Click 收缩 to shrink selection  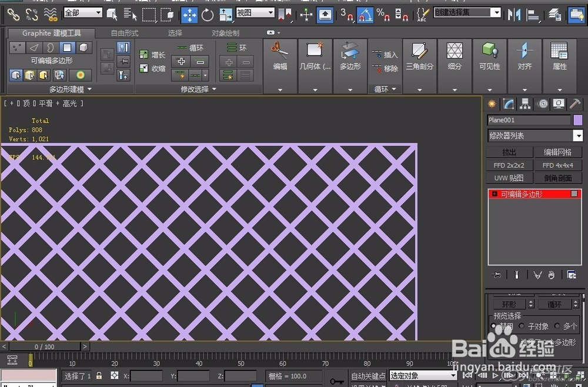pos(152,68)
